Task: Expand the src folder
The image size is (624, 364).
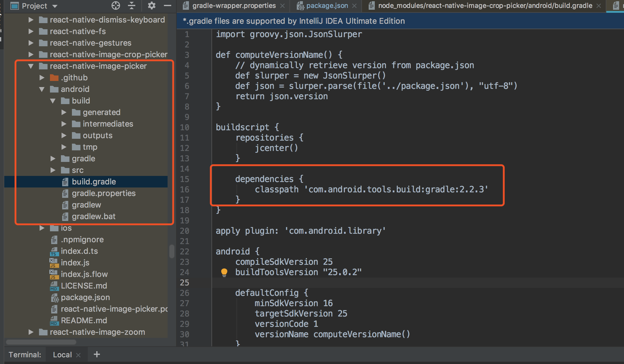Action: [53, 170]
